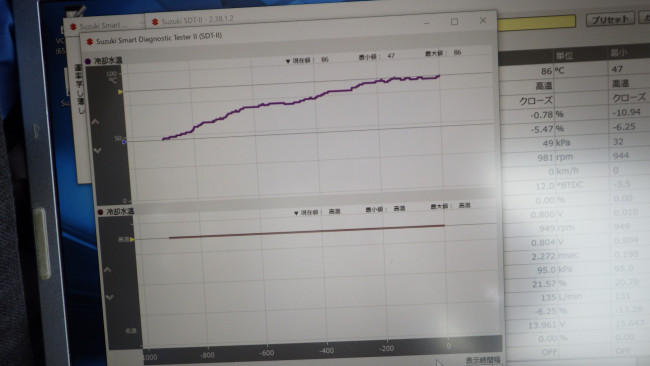This screenshot has height=366, width=650.
Task: Click the down arrow on the upper graph axis
Action: [x=97, y=150]
